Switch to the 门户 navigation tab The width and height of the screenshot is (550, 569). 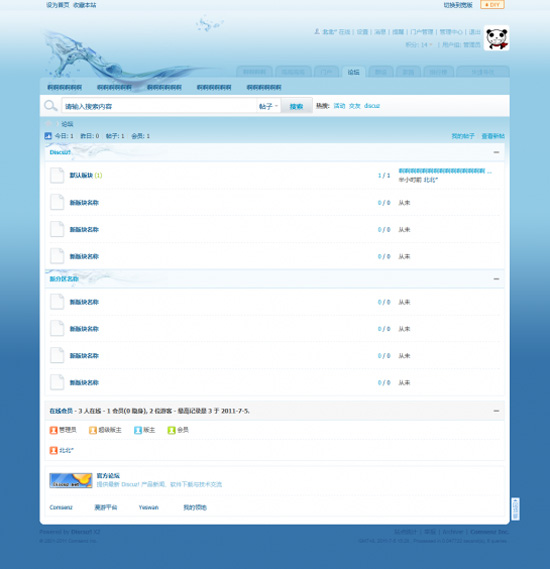pos(326,72)
